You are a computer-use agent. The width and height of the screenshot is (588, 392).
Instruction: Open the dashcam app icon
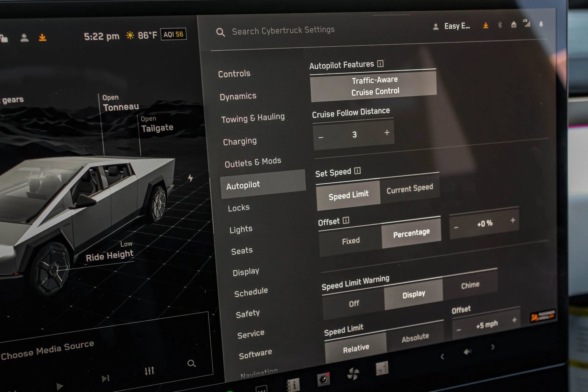tap(323, 378)
